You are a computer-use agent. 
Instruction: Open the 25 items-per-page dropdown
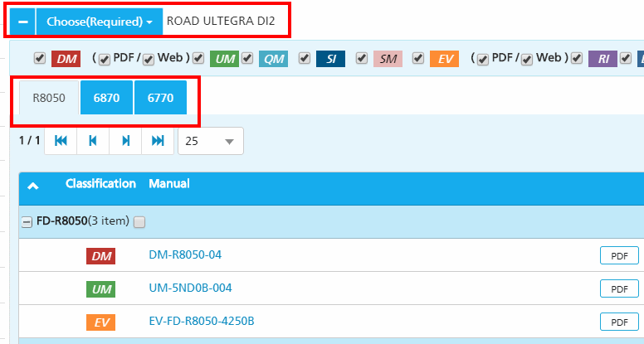tap(211, 141)
